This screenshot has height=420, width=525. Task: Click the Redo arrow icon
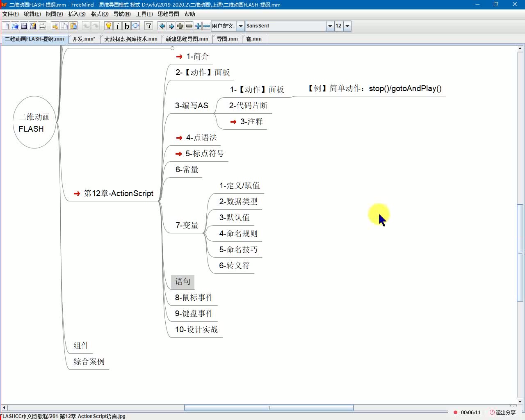tap(95, 26)
